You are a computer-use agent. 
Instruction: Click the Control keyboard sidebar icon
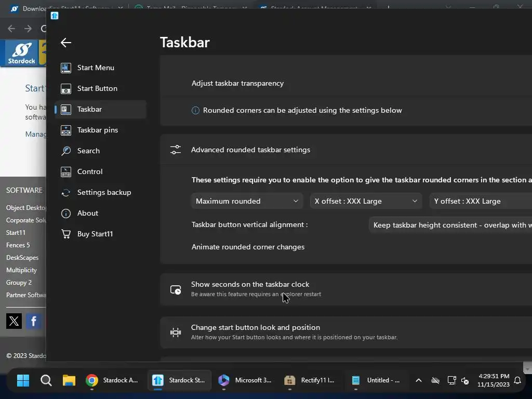pyautogui.click(x=66, y=171)
